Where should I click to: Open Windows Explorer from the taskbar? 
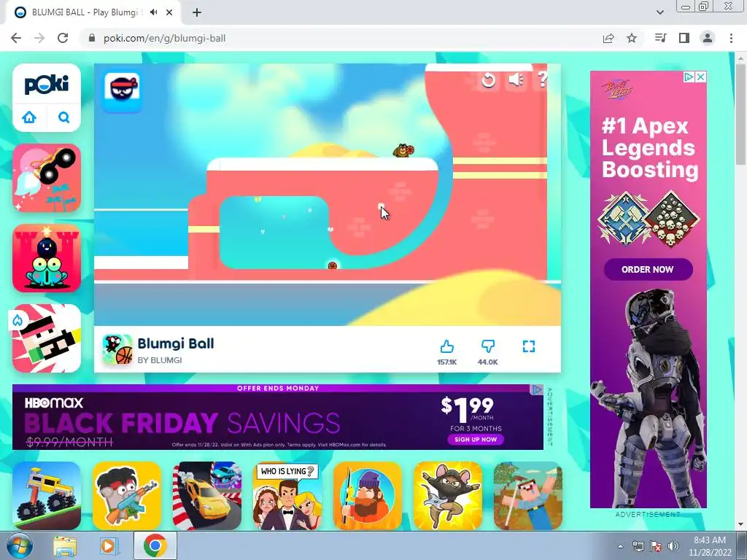coord(65,546)
